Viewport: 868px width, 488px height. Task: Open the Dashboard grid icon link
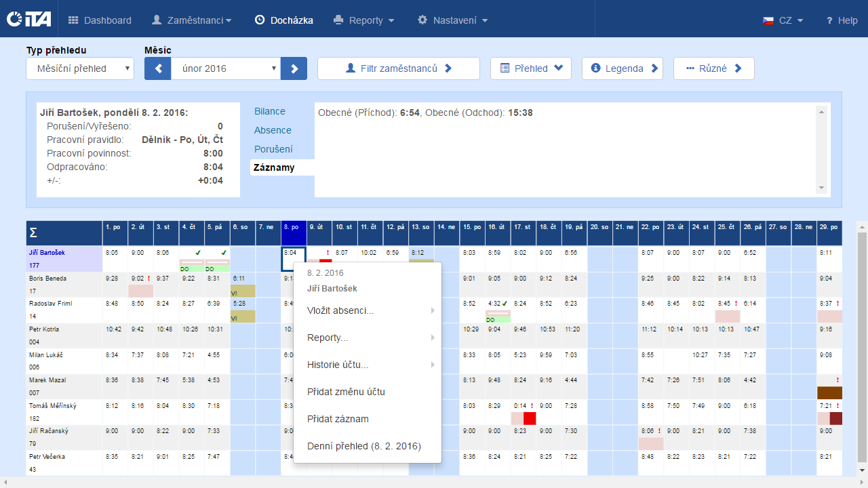pos(74,20)
